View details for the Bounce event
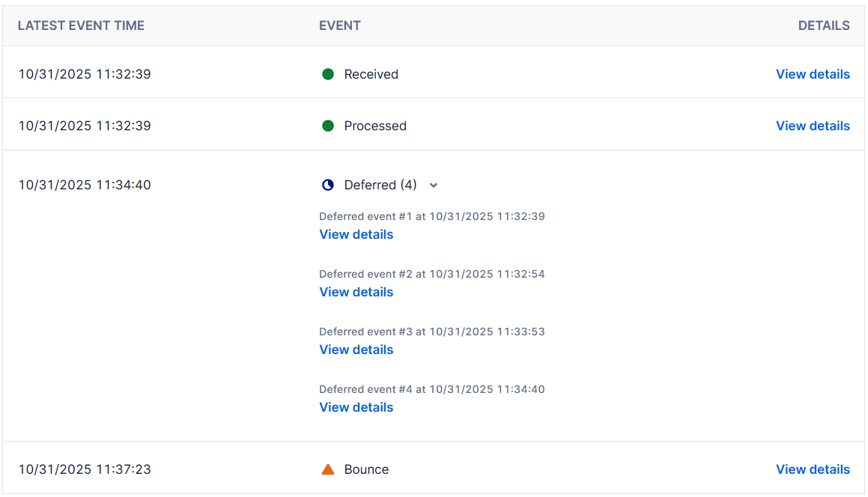Image resolution: width=868 pixels, height=497 pixels. pyautogui.click(x=813, y=469)
